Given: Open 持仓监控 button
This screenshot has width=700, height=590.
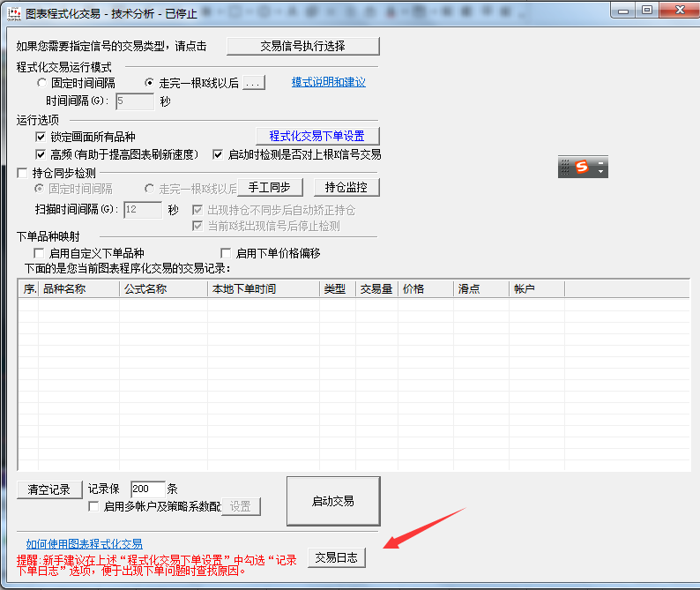Looking at the screenshot, I should [x=346, y=187].
